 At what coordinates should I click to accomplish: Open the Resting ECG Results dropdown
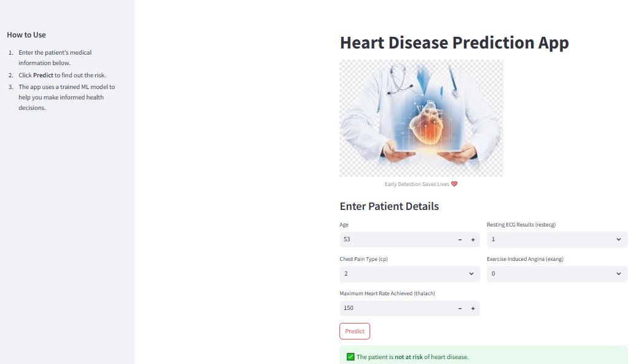click(x=557, y=239)
